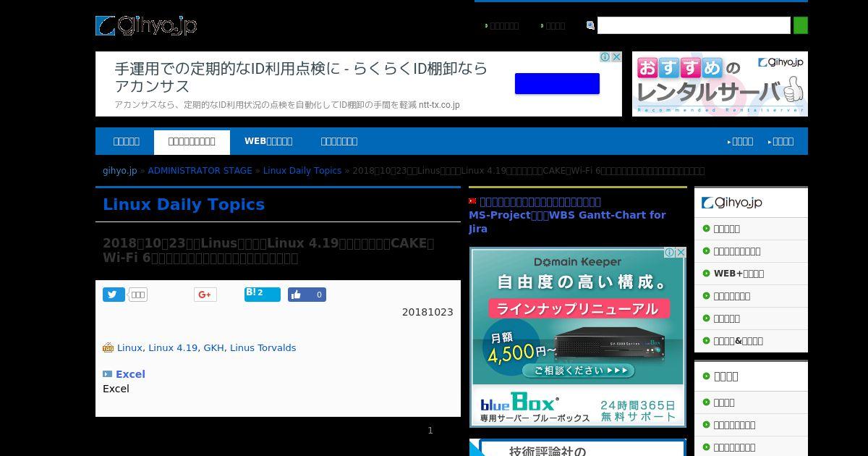This screenshot has height=456, width=868.
Task: Open the recommended rental server banner
Action: 720,84
